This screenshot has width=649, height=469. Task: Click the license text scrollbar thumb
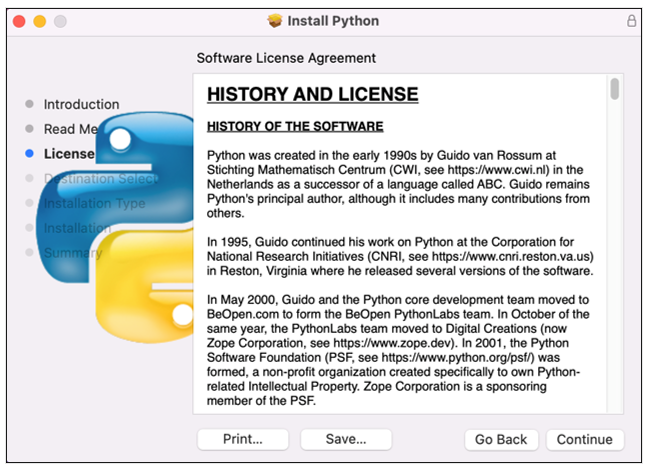pos(615,89)
